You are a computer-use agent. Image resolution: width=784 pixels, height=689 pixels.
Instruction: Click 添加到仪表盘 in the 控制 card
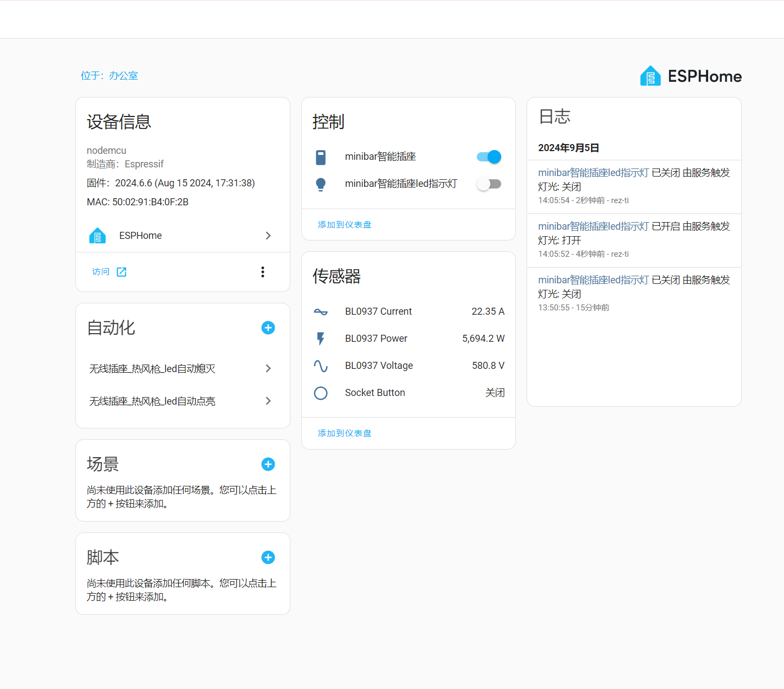tap(345, 225)
